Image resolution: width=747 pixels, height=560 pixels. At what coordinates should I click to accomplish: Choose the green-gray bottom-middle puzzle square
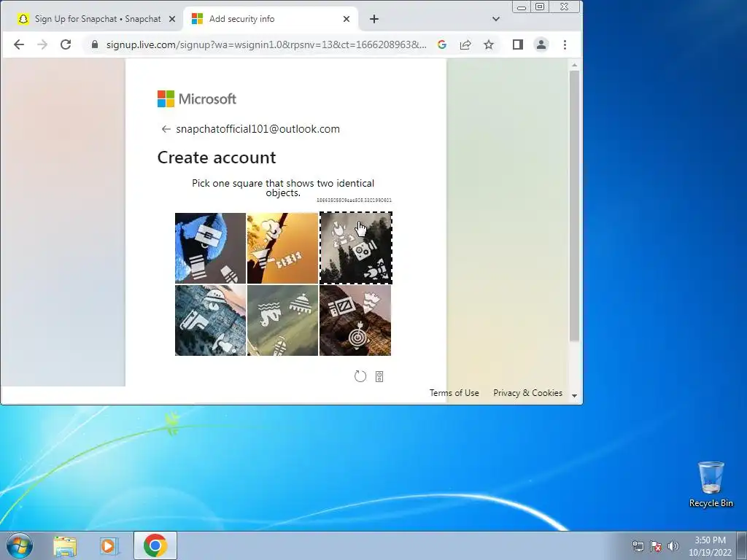pyautogui.click(x=282, y=321)
